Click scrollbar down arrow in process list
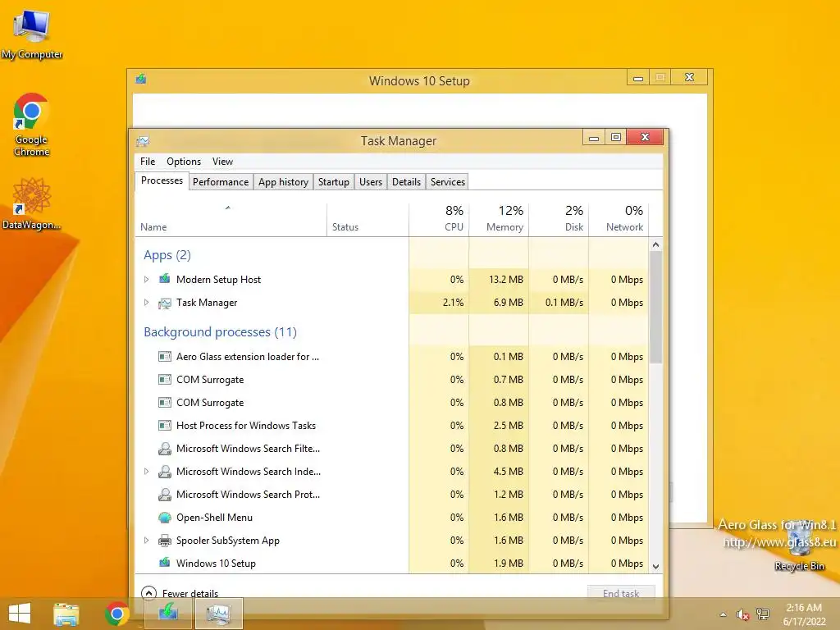840x630 pixels. pyautogui.click(x=655, y=566)
